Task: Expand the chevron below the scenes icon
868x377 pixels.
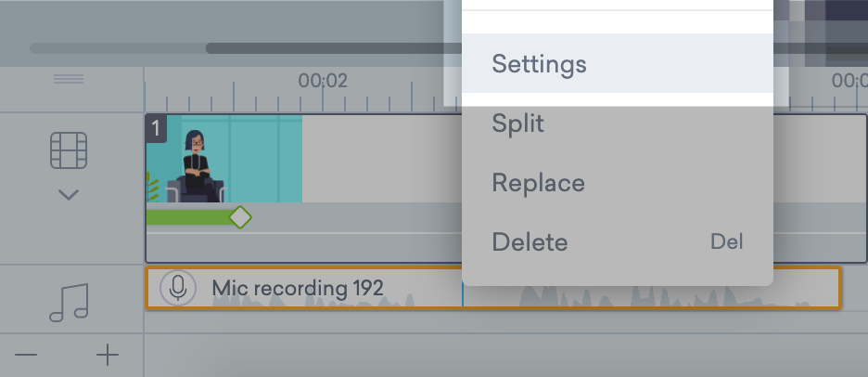Action: pyautogui.click(x=69, y=195)
